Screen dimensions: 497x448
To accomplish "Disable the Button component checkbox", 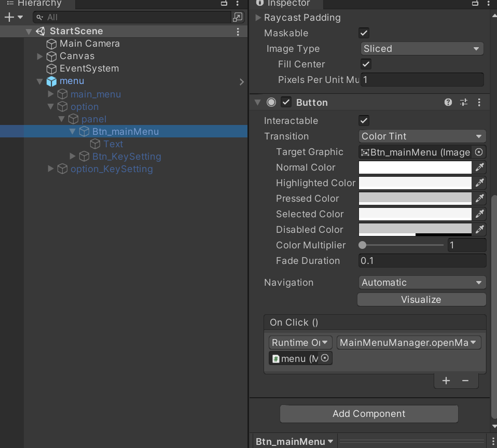I will [286, 102].
